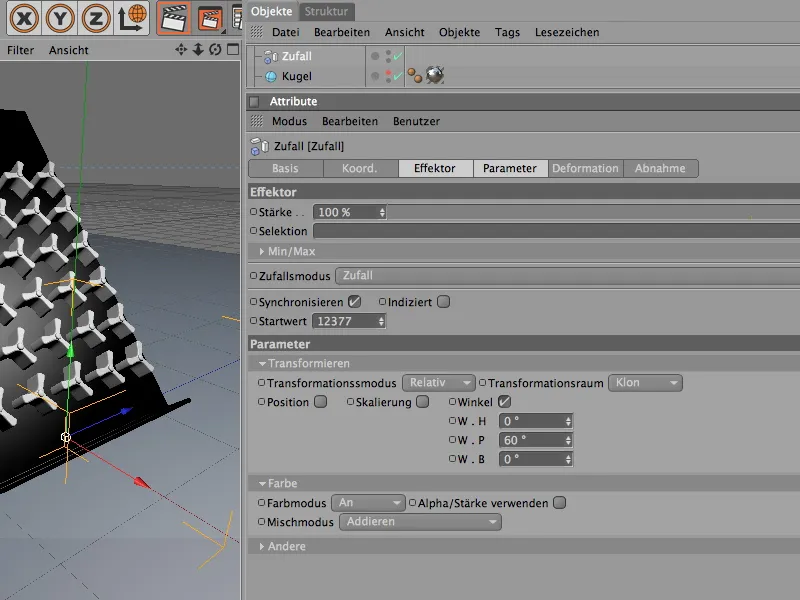Click the viewport rotate camera icon
The width and height of the screenshot is (800, 600).
click(214, 49)
